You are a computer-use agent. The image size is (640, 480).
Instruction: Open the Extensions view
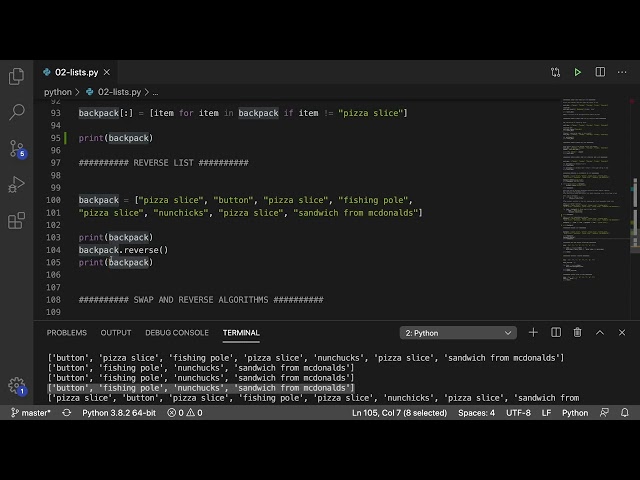pos(16,220)
